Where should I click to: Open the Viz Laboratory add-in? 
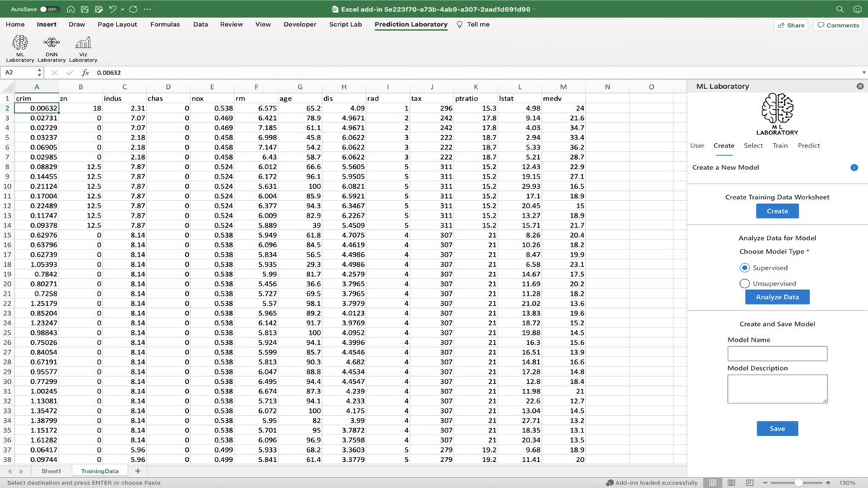click(83, 49)
